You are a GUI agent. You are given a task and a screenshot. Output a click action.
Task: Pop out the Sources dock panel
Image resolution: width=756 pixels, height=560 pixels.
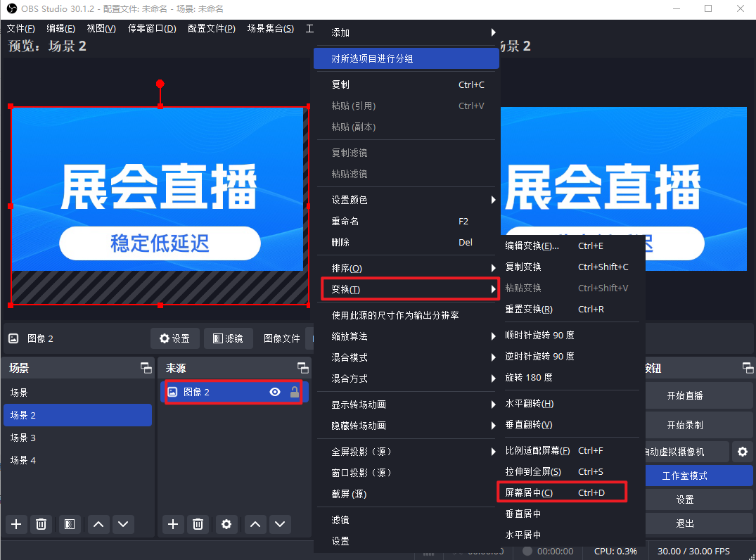pyautogui.click(x=302, y=368)
